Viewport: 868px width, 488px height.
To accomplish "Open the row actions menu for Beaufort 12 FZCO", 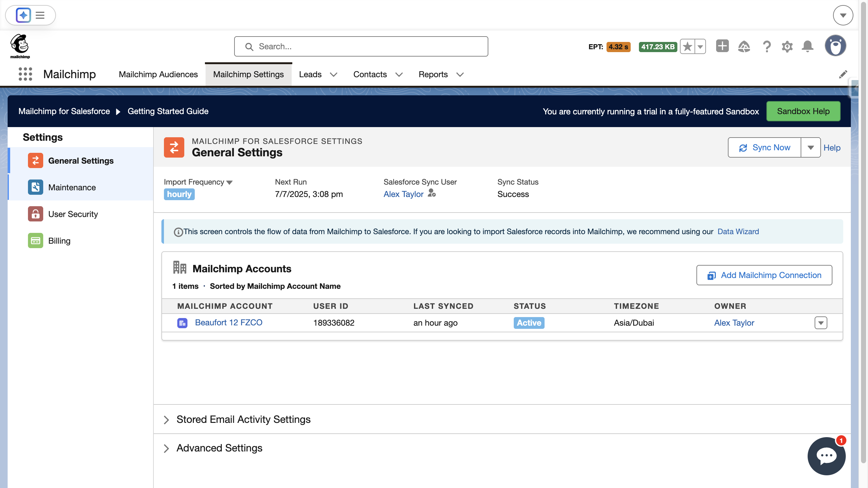I will click(x=820, y=323).
